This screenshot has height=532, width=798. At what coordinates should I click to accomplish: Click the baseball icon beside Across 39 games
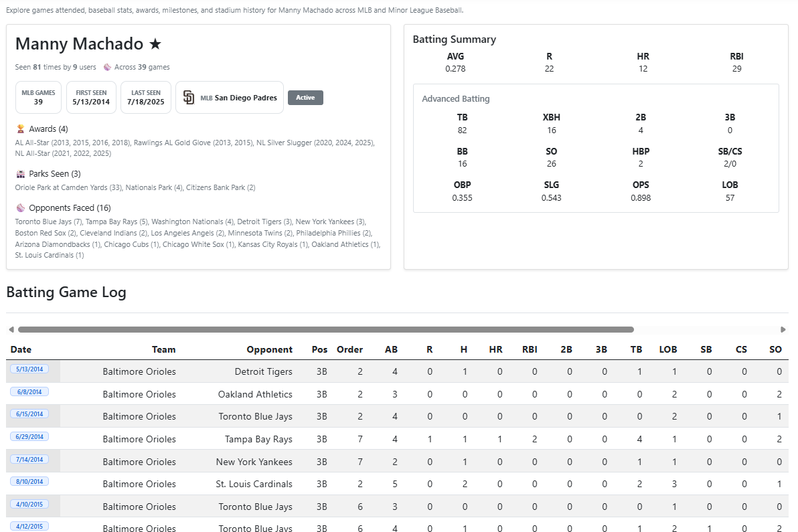[x=107, y=67]
